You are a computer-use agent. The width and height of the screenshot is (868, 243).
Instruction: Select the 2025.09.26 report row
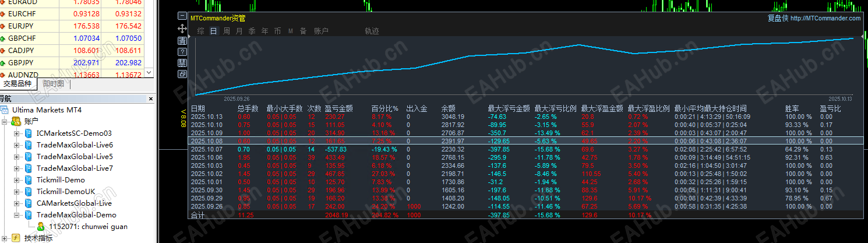pos(525,206)
